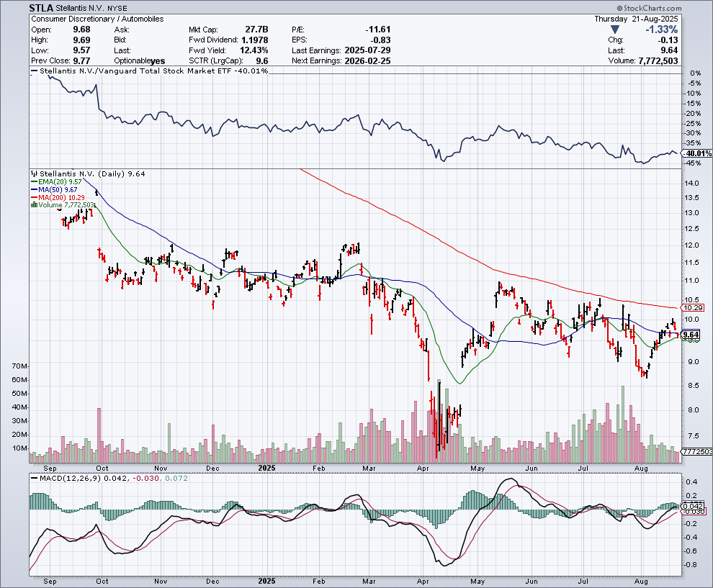713x588 pixels.
Task: Click the date Thursday 21-Aug-2025
Action: pos(636,19)
